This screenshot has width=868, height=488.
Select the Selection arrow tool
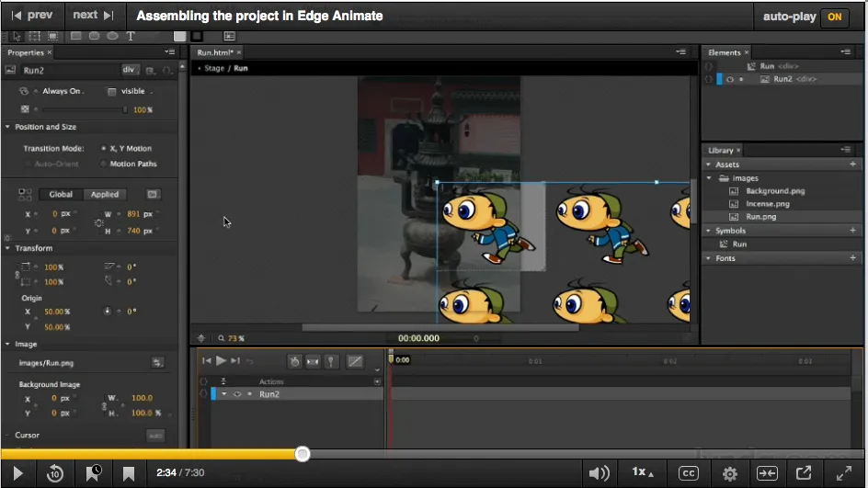[17, 36]
